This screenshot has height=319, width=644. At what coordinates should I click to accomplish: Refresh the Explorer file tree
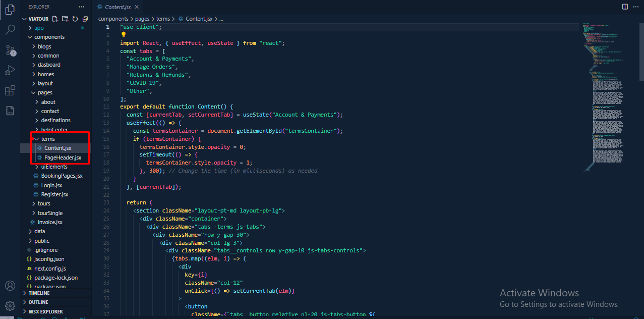[x=75, y=19]
